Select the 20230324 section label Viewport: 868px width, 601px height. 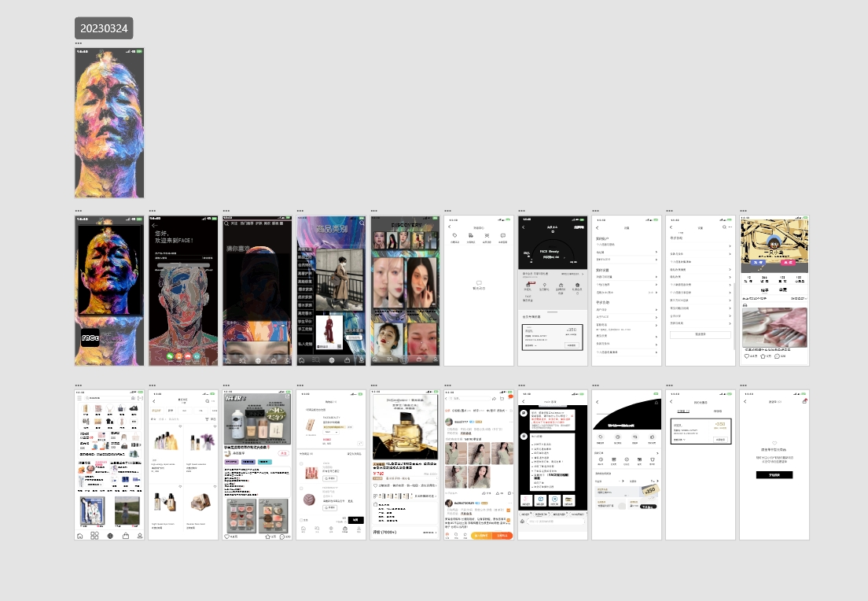(104, 28)
